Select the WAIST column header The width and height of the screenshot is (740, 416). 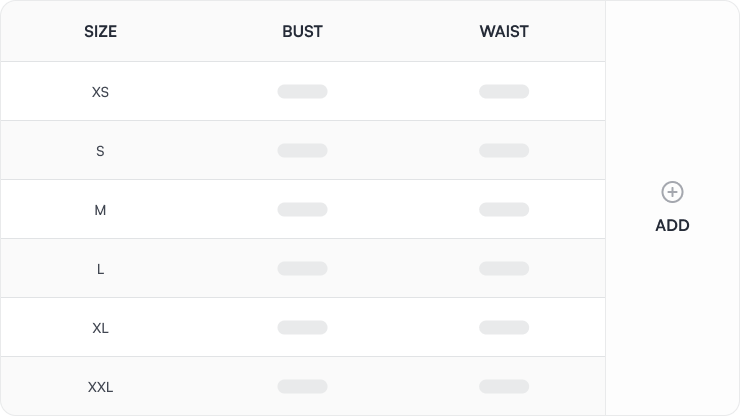click(504, 32)
